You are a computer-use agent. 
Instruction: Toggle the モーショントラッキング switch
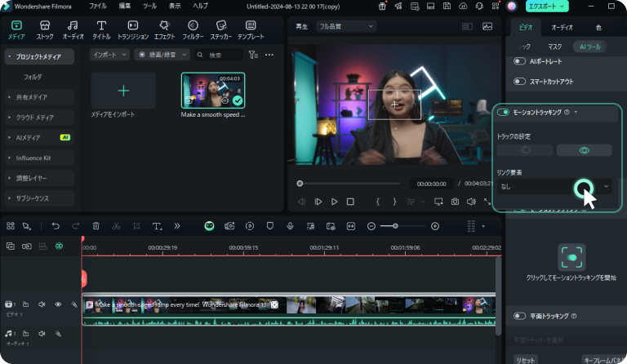tap(503, 113)
